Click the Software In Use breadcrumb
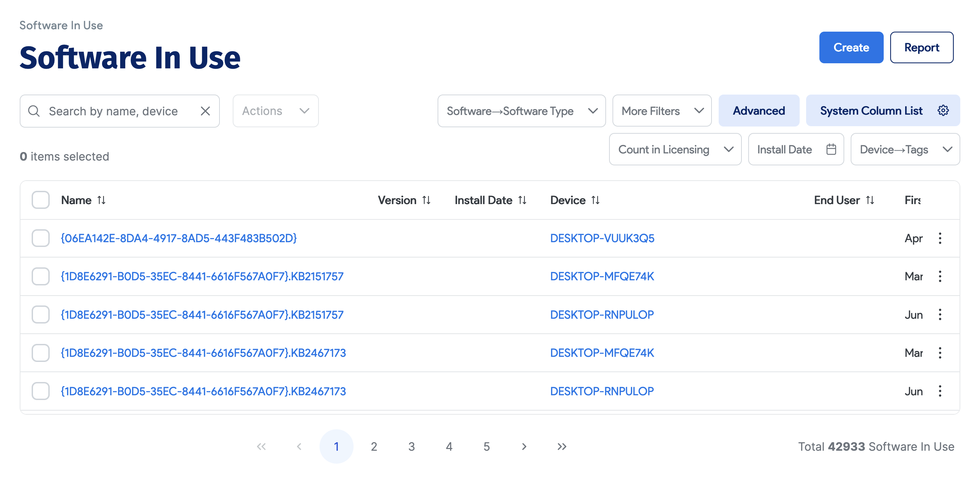This screenshot has width=980, height=498. 61,25
